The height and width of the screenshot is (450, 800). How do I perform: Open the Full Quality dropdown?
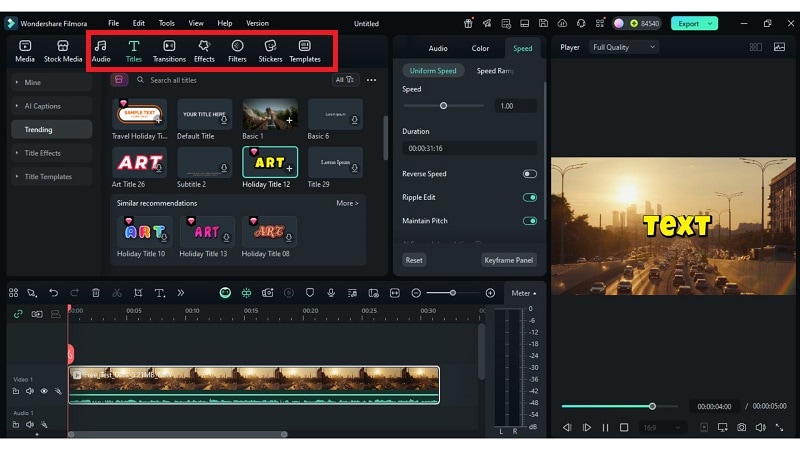(623, 47)
